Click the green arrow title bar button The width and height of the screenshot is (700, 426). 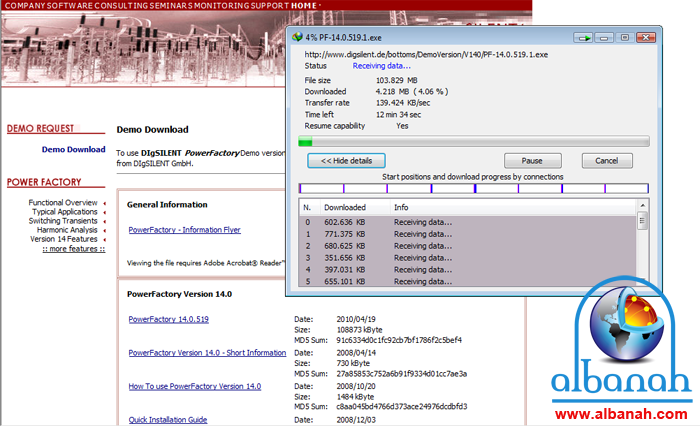click(x=583, y=37)
